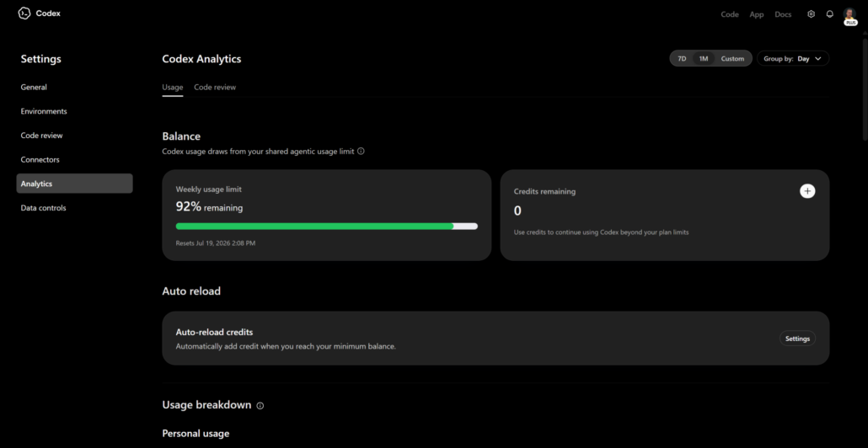868x448 pixels.
Task: Open the Docs link in header
Action: (x=783, y=14)
